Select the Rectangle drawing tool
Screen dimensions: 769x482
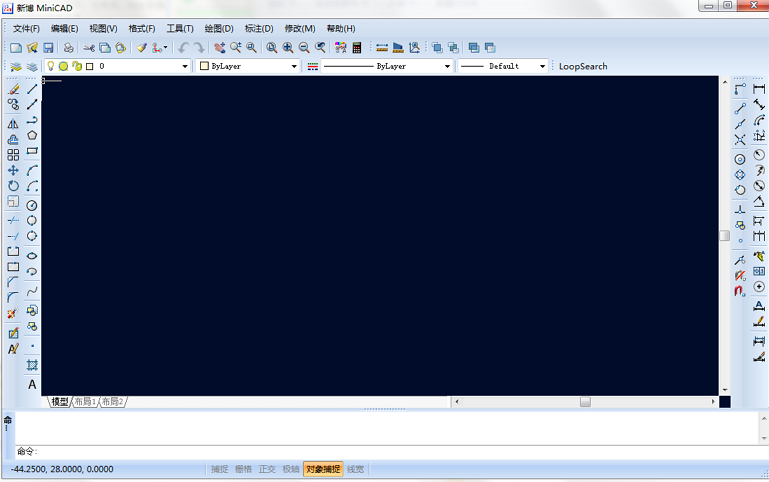[x=32, y=151]
